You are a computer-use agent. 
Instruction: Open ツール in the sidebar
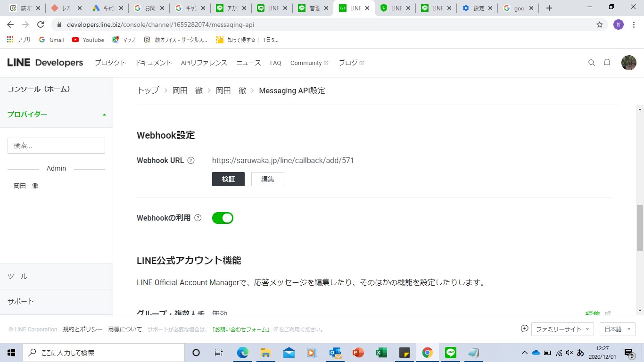click(x=56, y=276)
